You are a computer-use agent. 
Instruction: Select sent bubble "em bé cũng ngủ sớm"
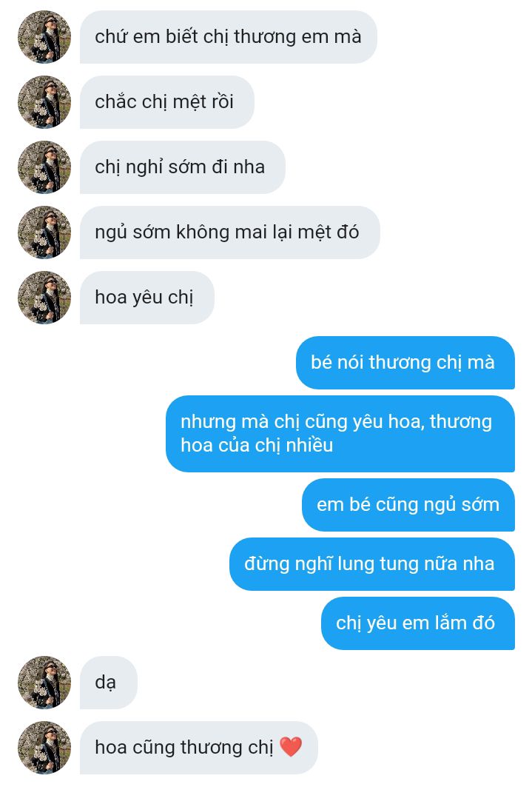tap(408, 505)
